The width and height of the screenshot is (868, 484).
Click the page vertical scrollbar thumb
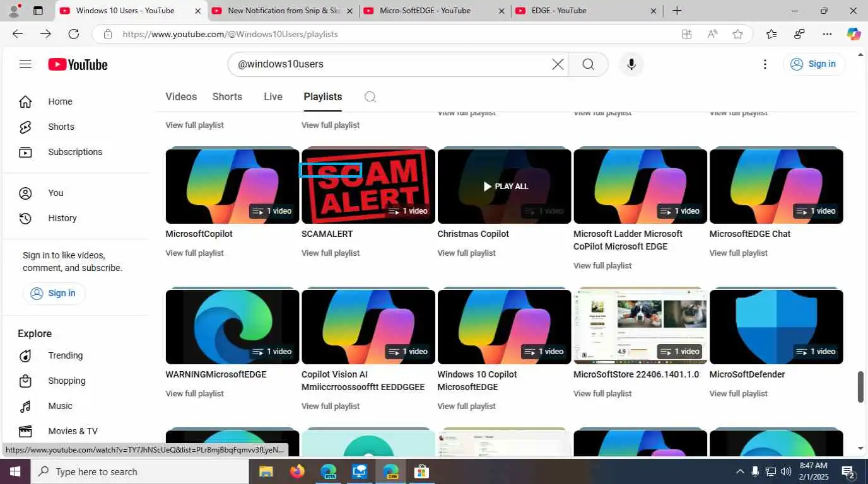point(860,387)
